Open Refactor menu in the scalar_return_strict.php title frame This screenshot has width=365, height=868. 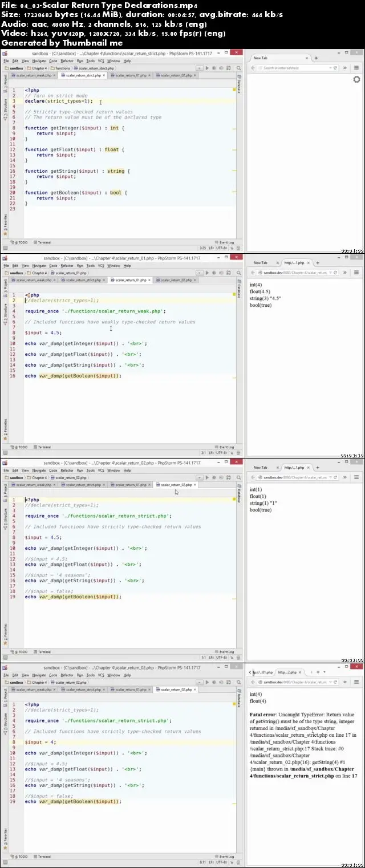pos(67,60)
